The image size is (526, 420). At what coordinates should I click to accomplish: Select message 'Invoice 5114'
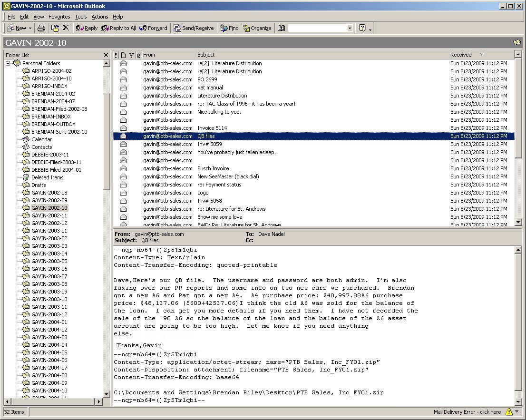pyautogui.click(x=314, y=128)
